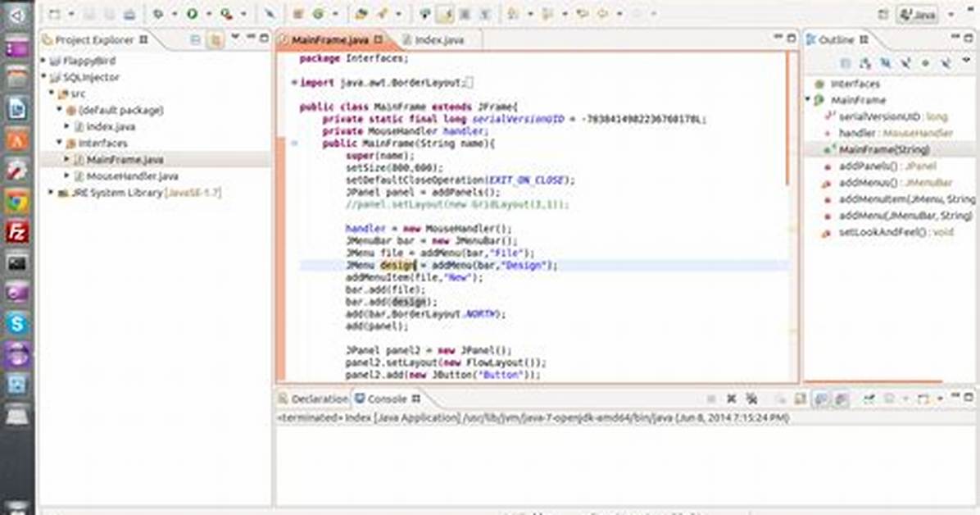Toggle Link with Editor in Project Explorer
This screenshot has height=515, width=980.
[216, 39]
